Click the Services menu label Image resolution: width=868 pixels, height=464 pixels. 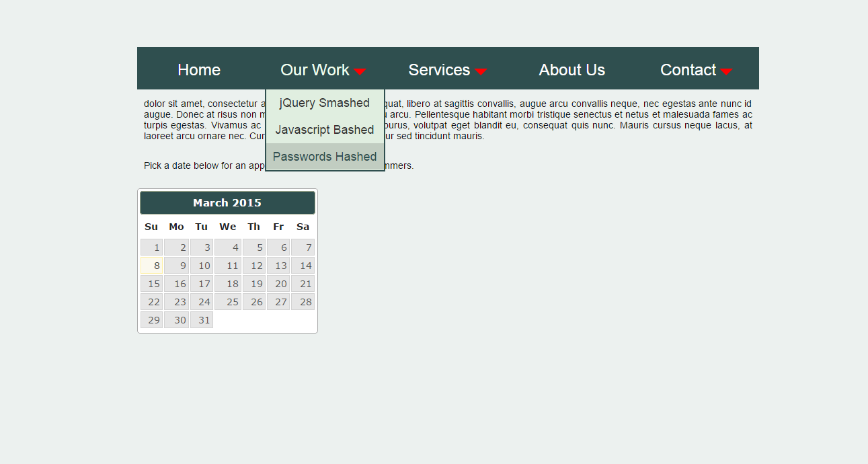coord(439,70)
